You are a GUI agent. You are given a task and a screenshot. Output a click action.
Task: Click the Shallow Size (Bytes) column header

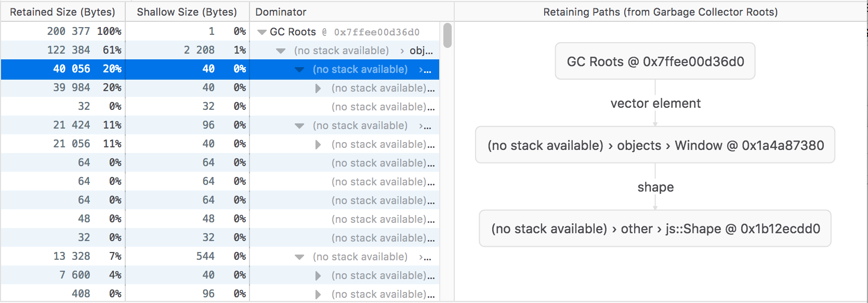click(187, 11)
